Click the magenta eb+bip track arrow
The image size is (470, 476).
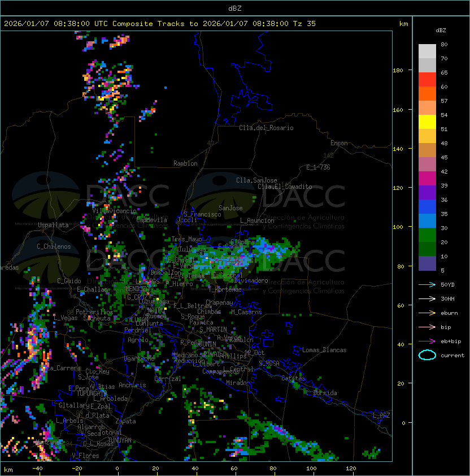(x=427, y=341)
